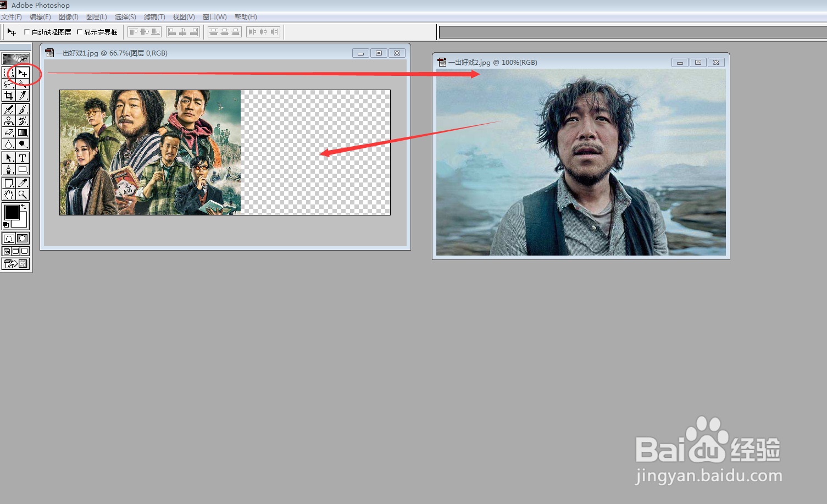
Task: Set the white background color swatch
Action: (x=22, y=222)
